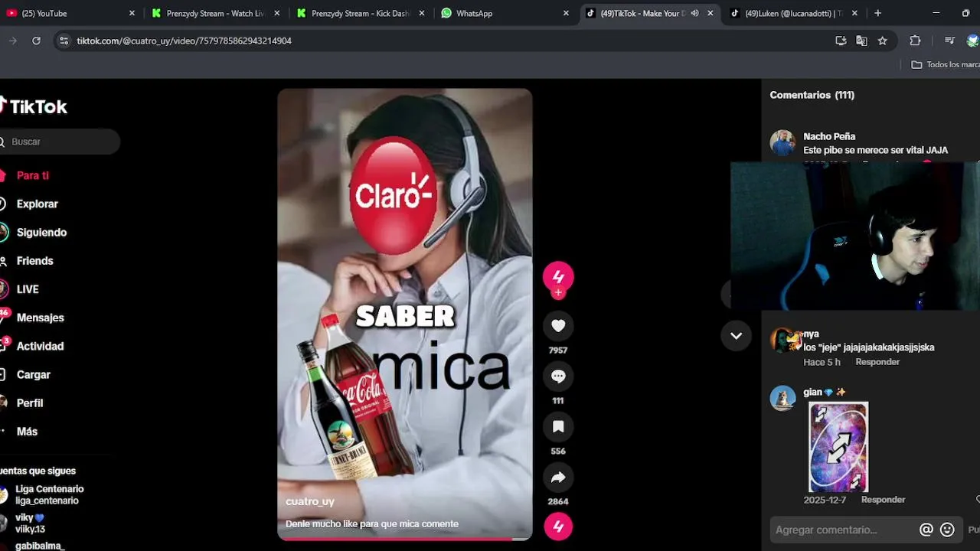Open Chrome profile avatar icon
980x551 pixels.
(x=973, y=41)
